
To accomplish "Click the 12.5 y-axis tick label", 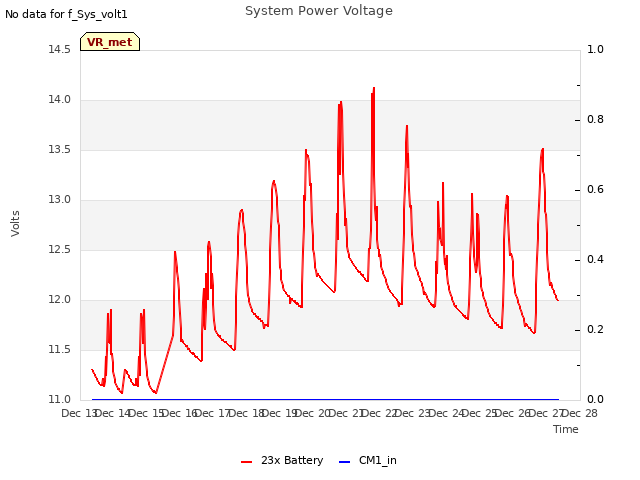I will coord(60,249).
